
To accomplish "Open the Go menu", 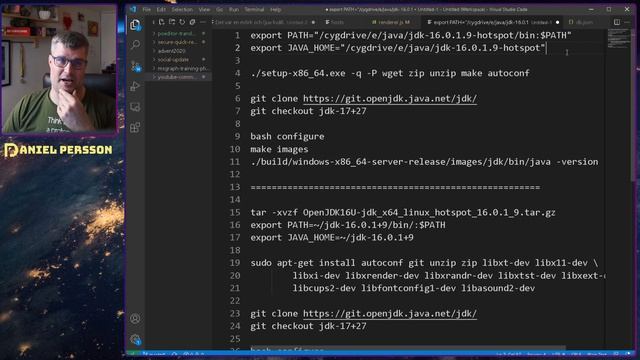I will click(220, 9).
